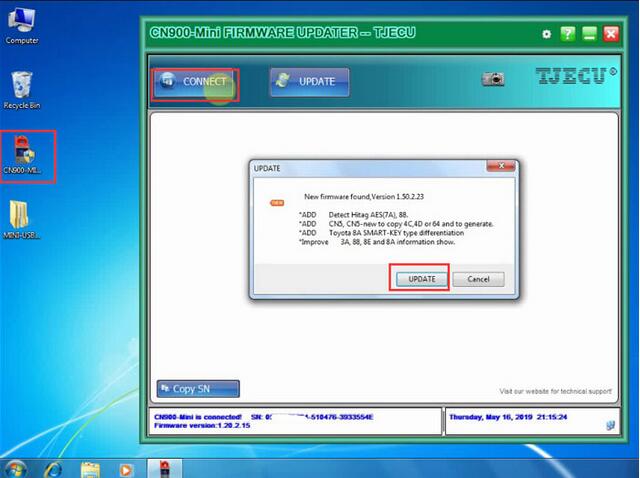The width and height of the screenshot is (640, 478).
Task: Click the camera screenshot icon
Action: click(x=493, y=78)
